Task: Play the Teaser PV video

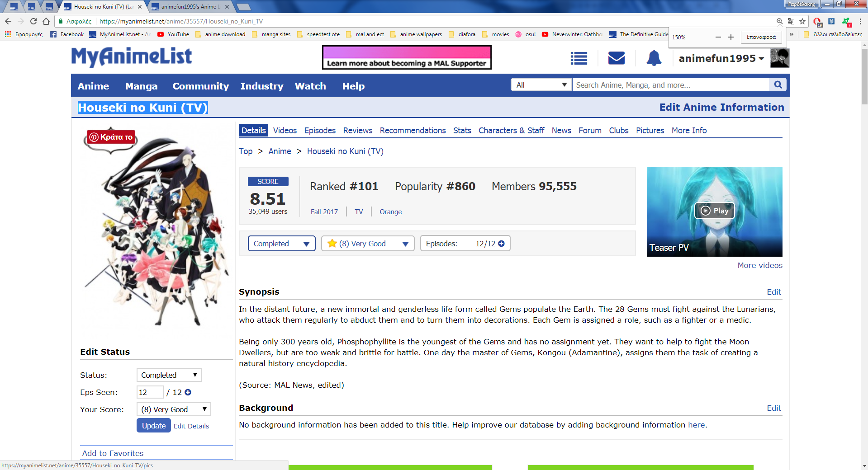Action: [x=714, y=211]
